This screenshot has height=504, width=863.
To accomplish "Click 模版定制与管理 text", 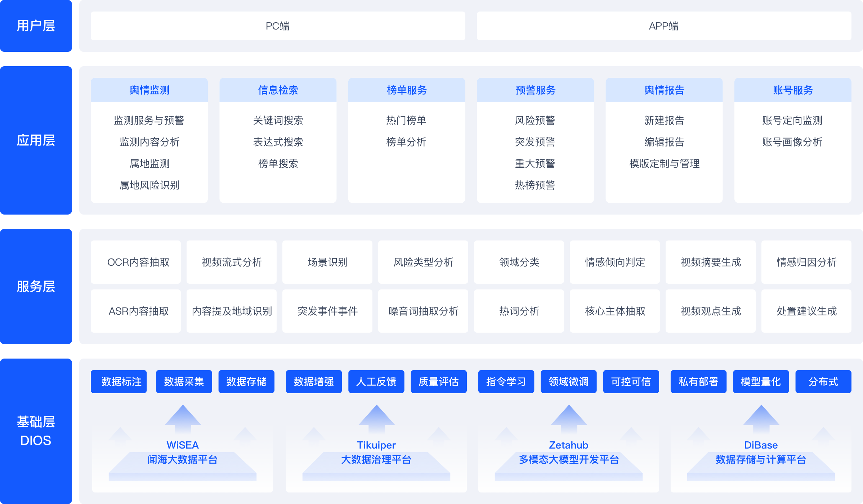I will click(664, 163).
